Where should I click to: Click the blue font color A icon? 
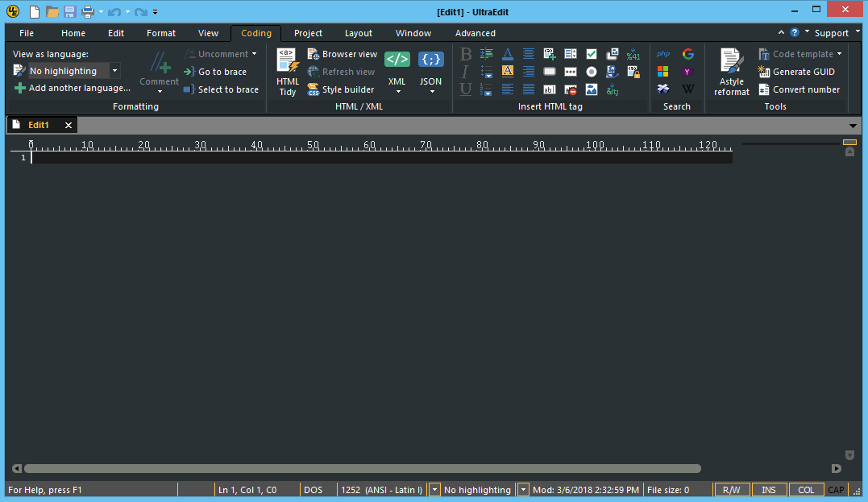click(507, 54)
